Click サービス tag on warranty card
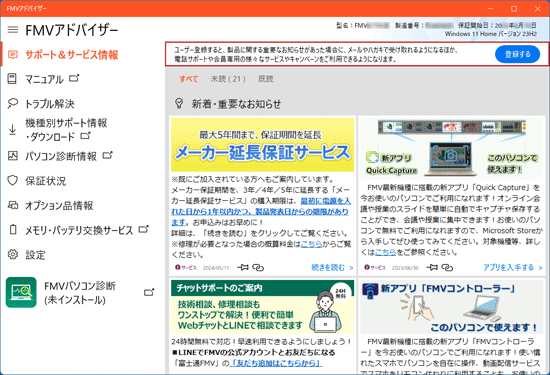 point(186,268)
